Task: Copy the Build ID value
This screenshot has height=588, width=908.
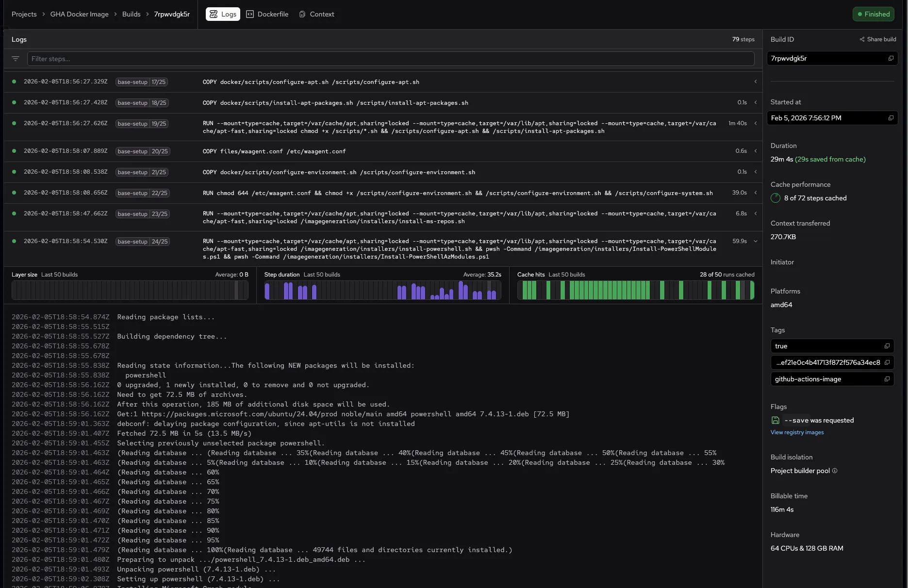Action: click(x=891, y=58)
